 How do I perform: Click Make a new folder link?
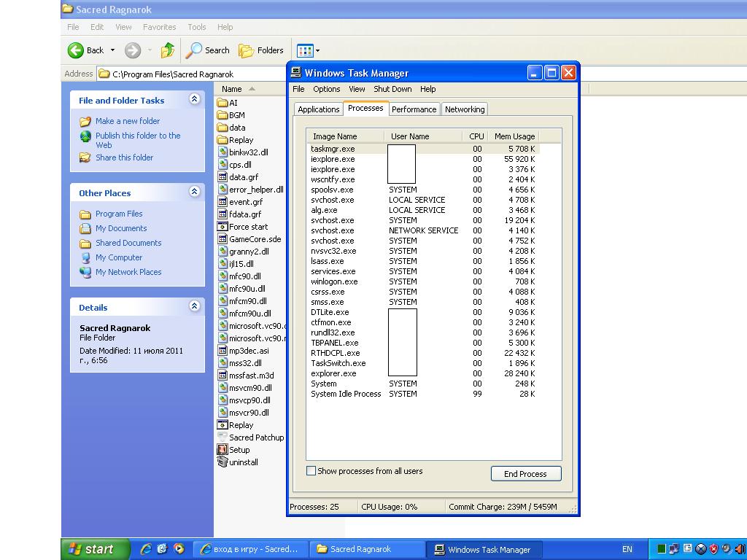128,121
